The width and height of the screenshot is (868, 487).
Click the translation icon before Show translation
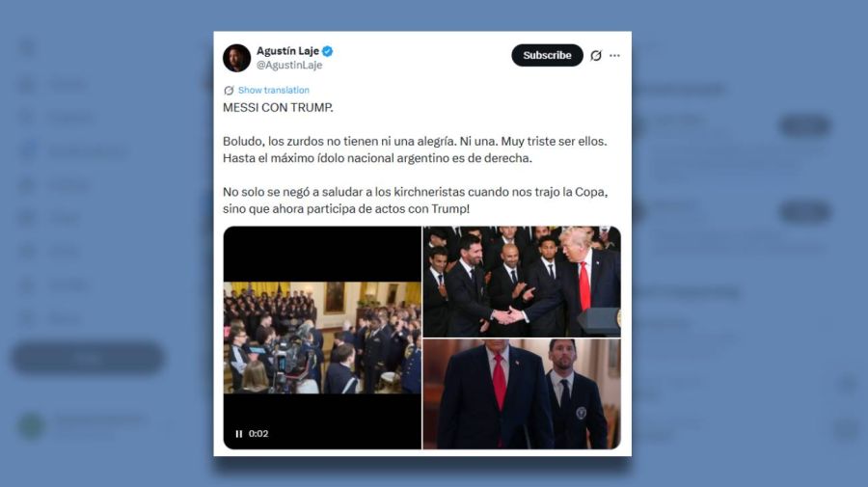coord(229,91)
